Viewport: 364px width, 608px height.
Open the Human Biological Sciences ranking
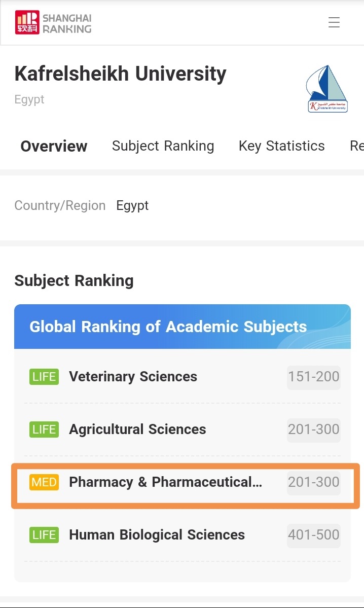pos(157,535)
